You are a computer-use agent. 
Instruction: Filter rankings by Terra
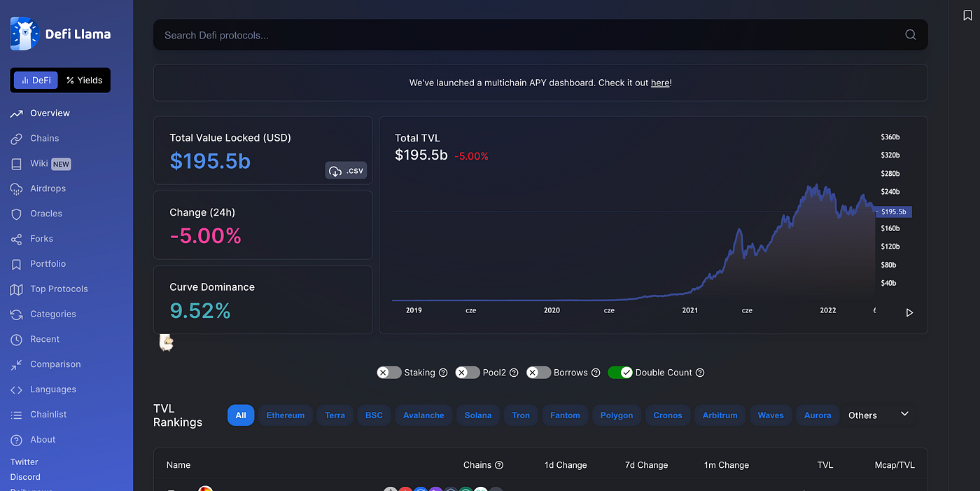pyautogui.click(x=335, y=415)
